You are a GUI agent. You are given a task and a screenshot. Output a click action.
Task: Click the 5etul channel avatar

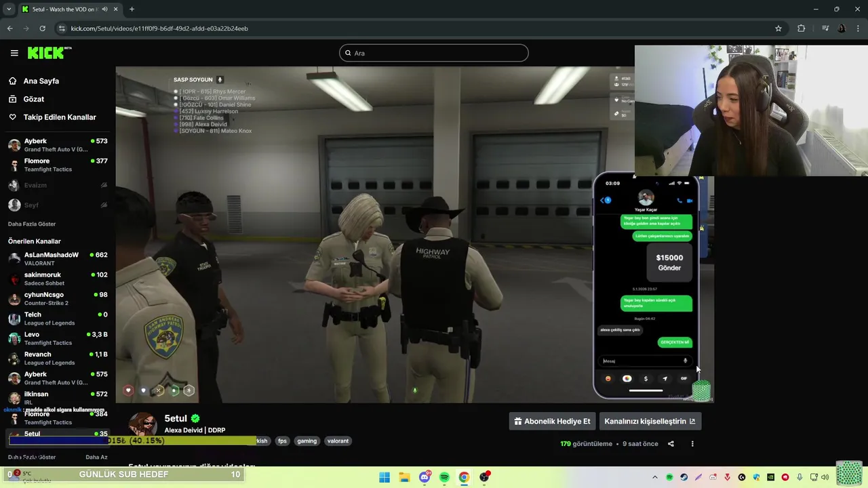click(x=142, y=425)
